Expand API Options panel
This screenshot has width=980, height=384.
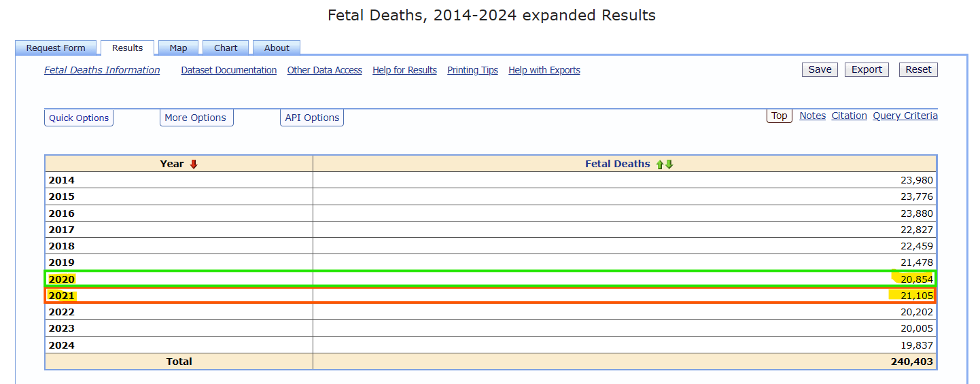312,118
